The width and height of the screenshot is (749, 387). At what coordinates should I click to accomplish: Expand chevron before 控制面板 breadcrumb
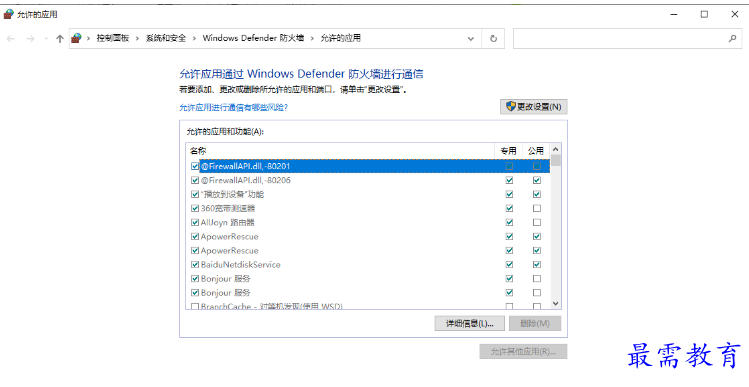pyautogui.click(x=88, y=38)
